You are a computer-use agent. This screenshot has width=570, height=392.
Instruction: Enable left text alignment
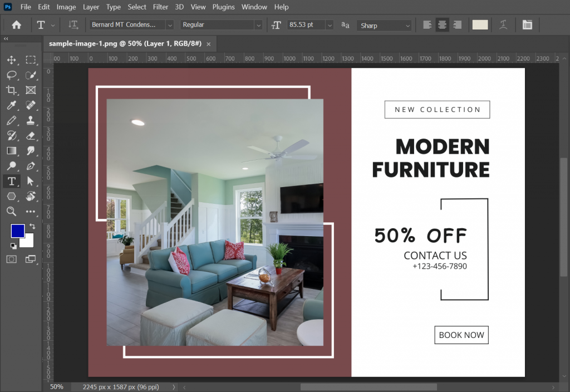[426, 24]
